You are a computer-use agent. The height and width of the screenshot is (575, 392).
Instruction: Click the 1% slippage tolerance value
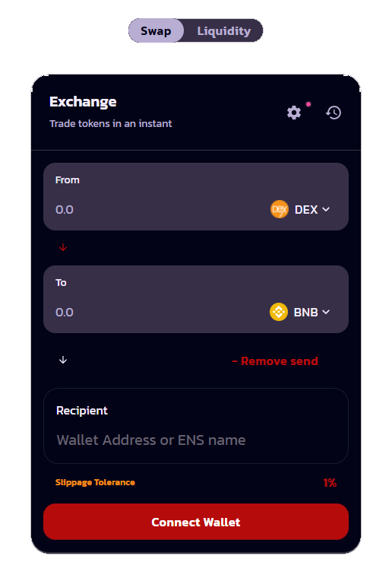[x=330, y=482]
